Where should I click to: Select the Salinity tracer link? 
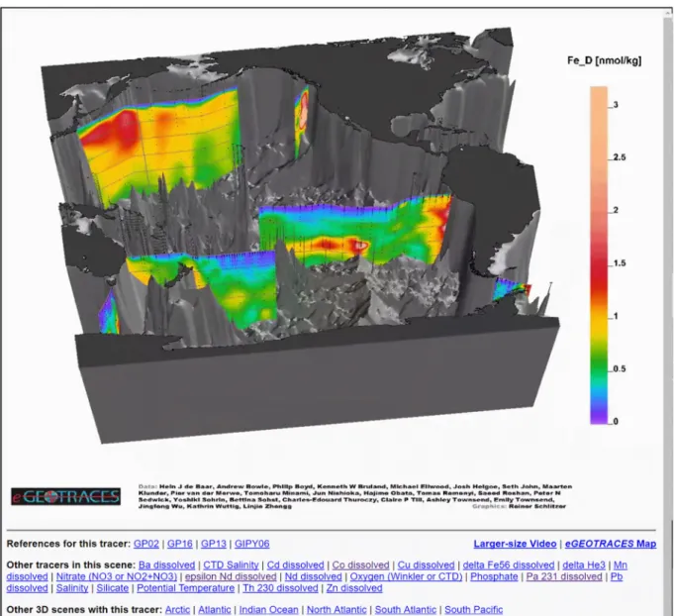pyautogui.click(x=72, y=588)
